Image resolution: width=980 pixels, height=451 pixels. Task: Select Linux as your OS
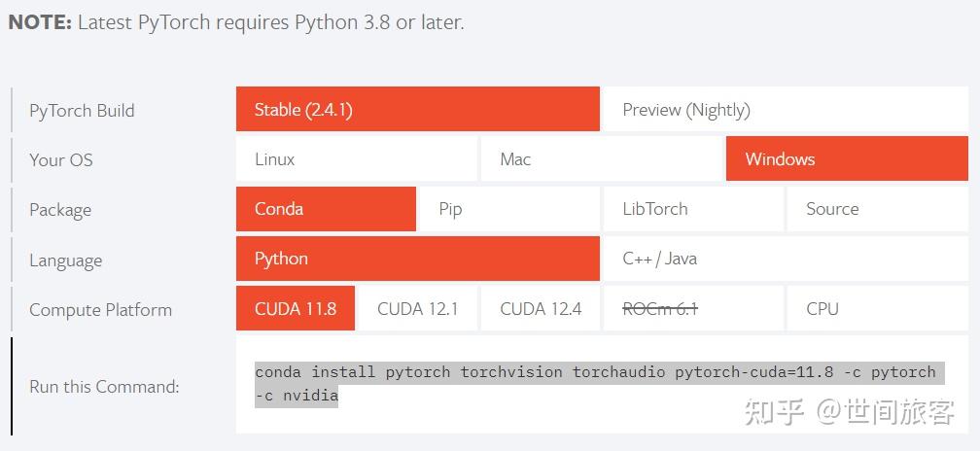pyautogui.click(x=356, y=159)
